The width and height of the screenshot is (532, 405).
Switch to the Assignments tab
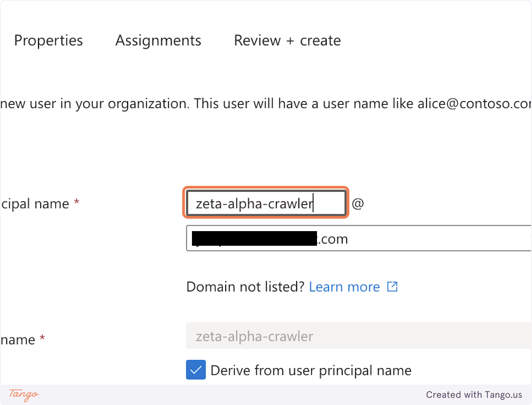coord(158,40)
